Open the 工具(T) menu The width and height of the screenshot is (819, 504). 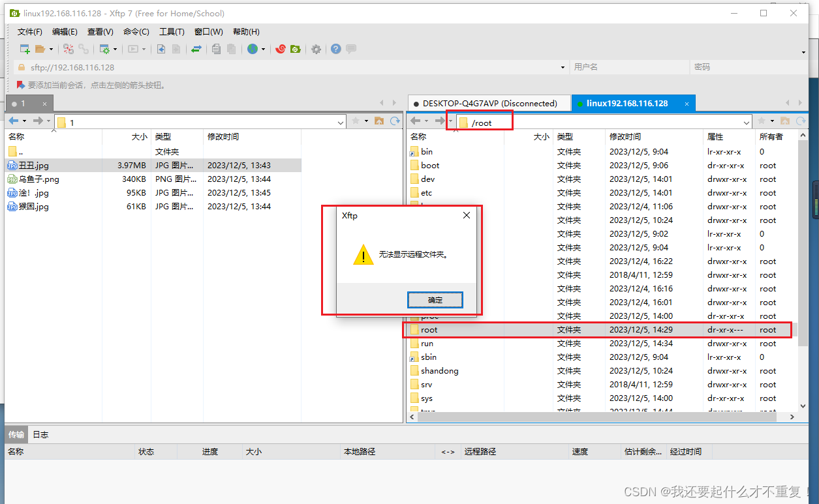click(172, 31)
